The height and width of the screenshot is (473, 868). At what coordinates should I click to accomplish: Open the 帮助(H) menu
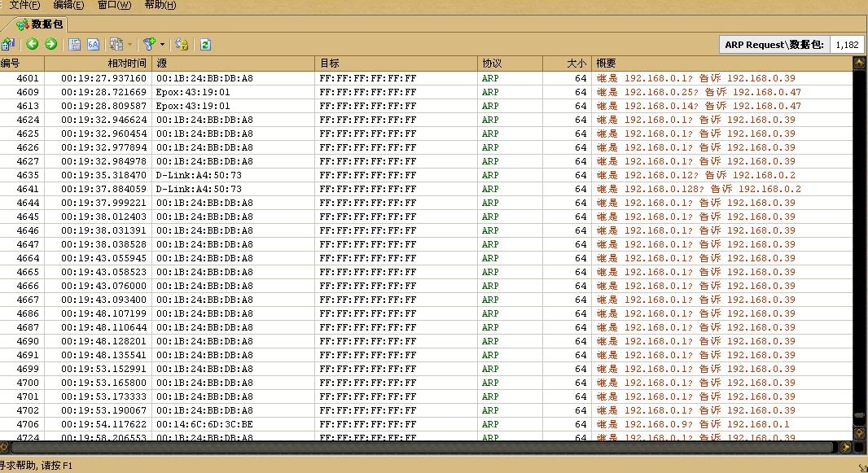160,5
